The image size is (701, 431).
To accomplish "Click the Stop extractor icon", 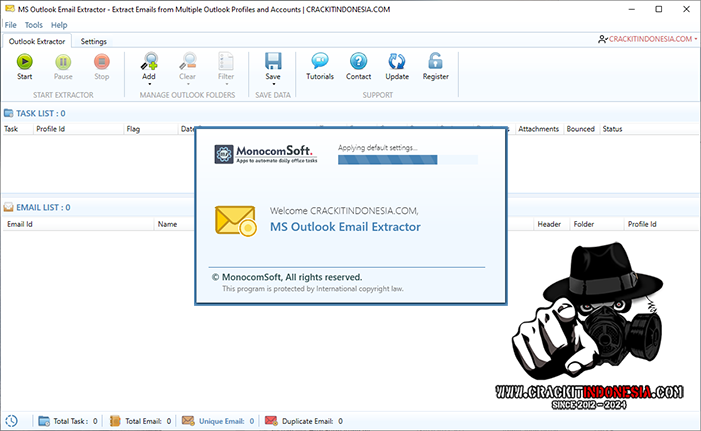I will pyautogui.click(x=102, y=62).
